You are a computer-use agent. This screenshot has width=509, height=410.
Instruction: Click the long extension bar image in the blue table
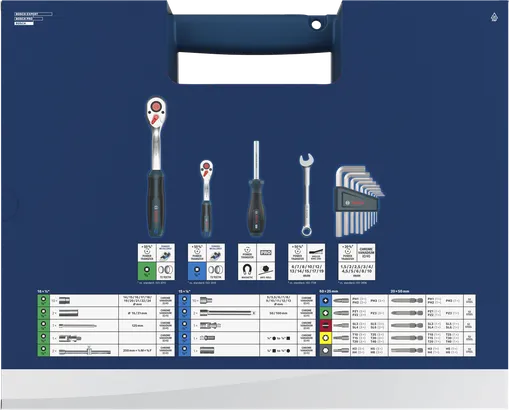click(x=228, y=313)
